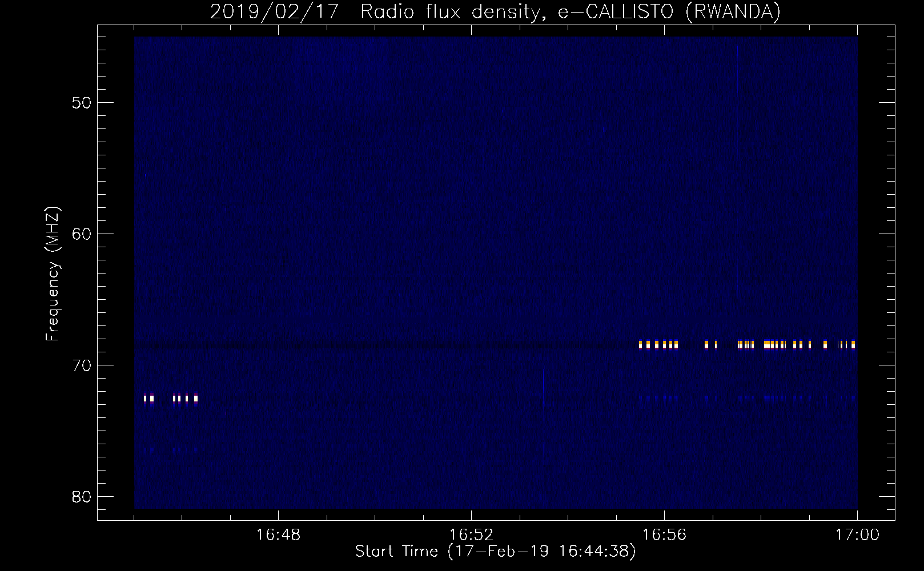Click the 16:56 time tick label
This screenshot has width=924, height=571.
tap(664, 535)
